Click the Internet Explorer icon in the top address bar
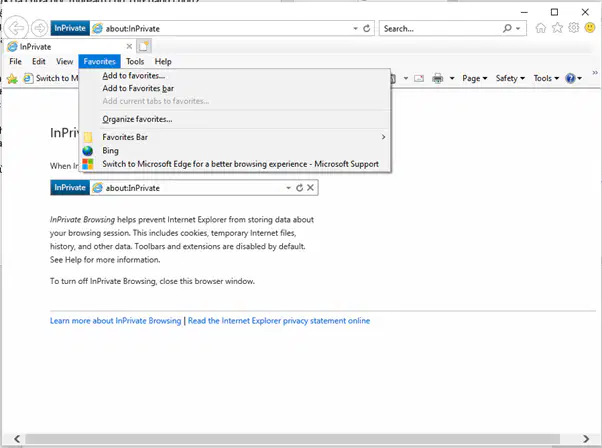Viewport: 602px width, 448px height. pyautogui.click(x=98, y=28)
